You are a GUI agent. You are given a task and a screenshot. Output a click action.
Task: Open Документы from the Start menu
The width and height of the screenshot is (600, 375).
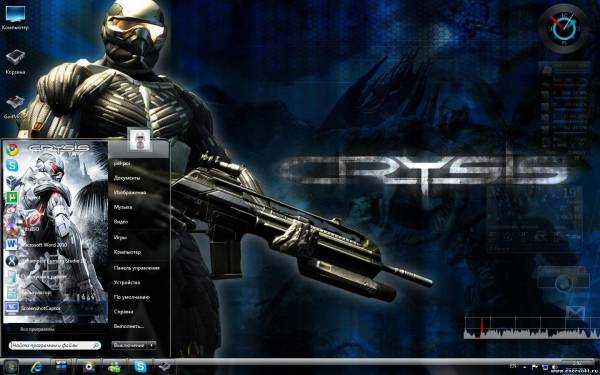[127, 178]
